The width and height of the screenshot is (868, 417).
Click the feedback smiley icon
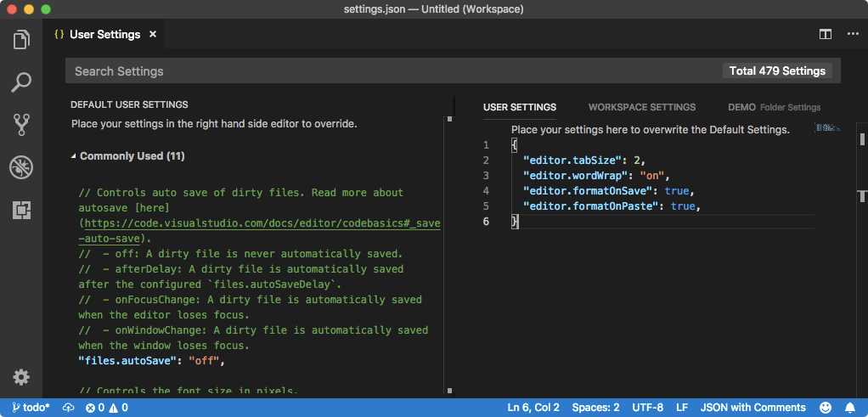[x=826, y=408]
